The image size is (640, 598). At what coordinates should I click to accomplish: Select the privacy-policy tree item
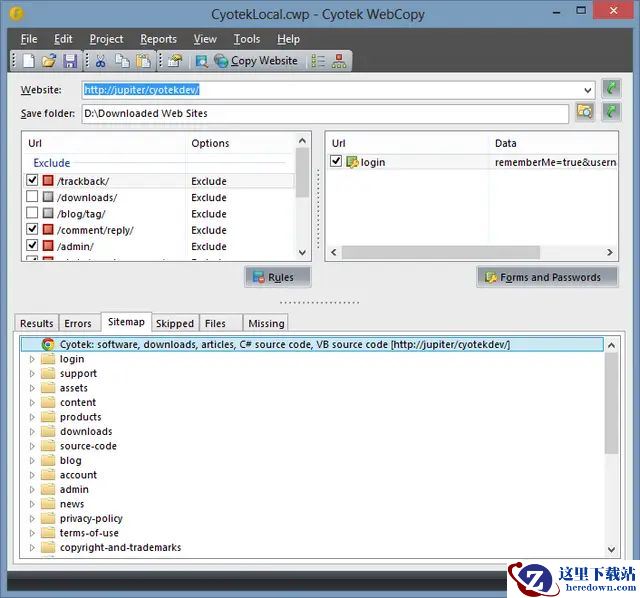[91, 518]
